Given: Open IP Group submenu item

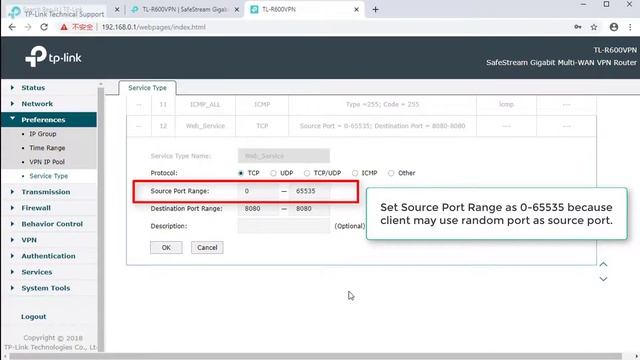Looking at the screenshot, I should [42, 134].
